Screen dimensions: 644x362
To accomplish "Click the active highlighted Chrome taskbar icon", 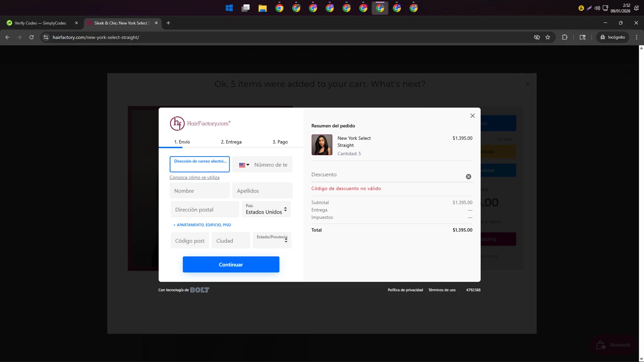I will [x=380, y=8].
